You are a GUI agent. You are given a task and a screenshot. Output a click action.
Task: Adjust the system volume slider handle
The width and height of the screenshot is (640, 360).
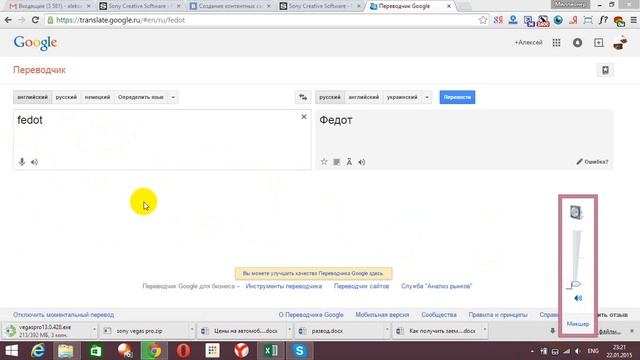(576, 284)
